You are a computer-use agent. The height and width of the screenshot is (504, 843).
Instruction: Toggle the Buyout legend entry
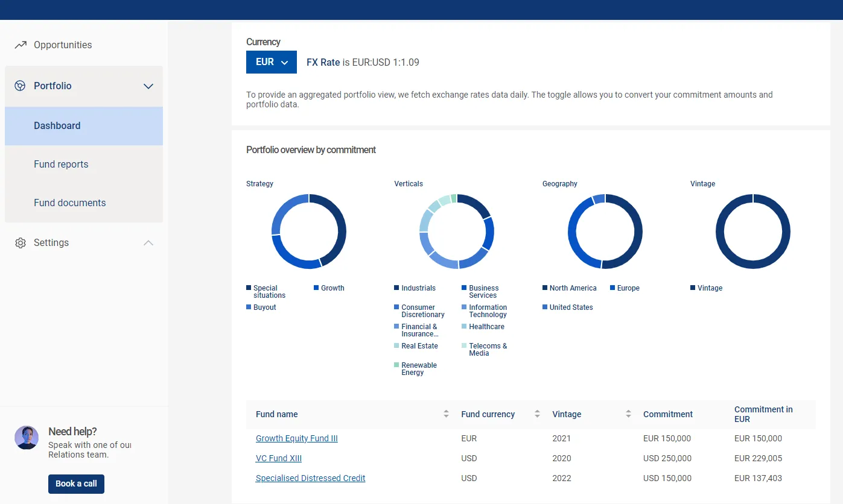click(x=261, y=307)
